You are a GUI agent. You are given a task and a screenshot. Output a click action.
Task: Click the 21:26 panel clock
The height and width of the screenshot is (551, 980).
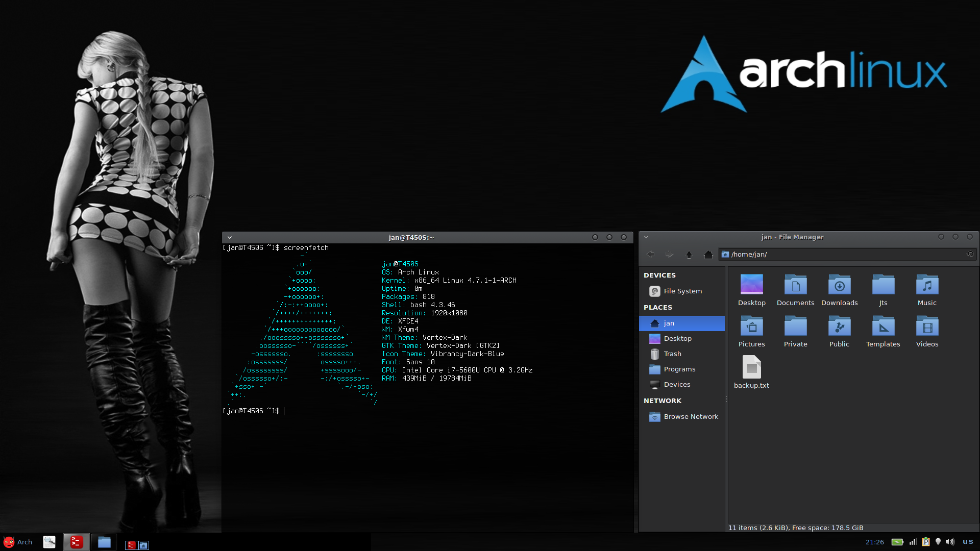[874, 542]
